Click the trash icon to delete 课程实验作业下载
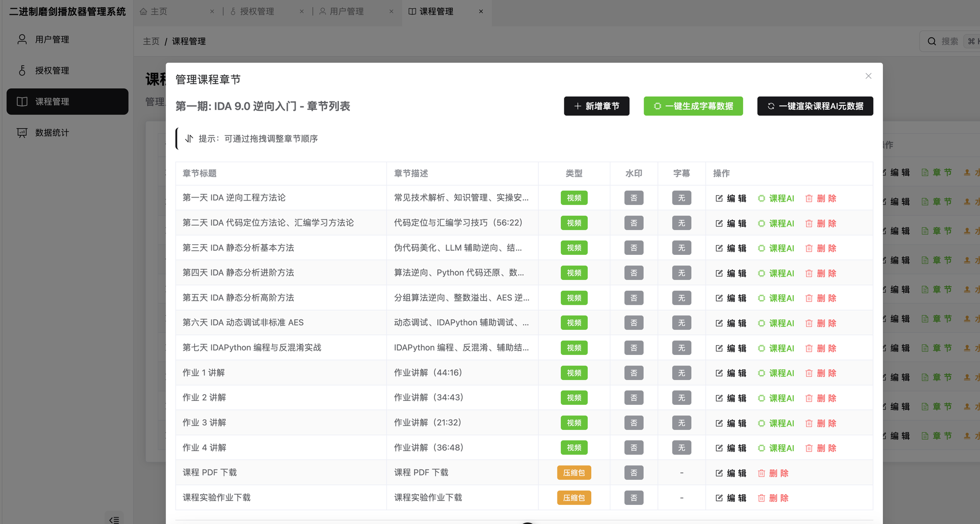The image size is (980, 524). click(761, 498)
